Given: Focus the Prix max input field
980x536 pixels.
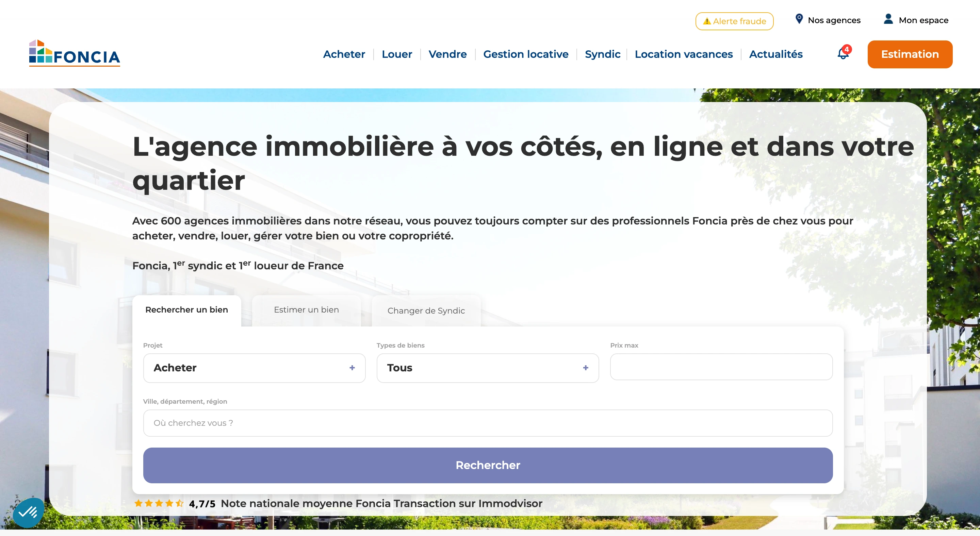Looking at the screenshot, I should [721, 367].
